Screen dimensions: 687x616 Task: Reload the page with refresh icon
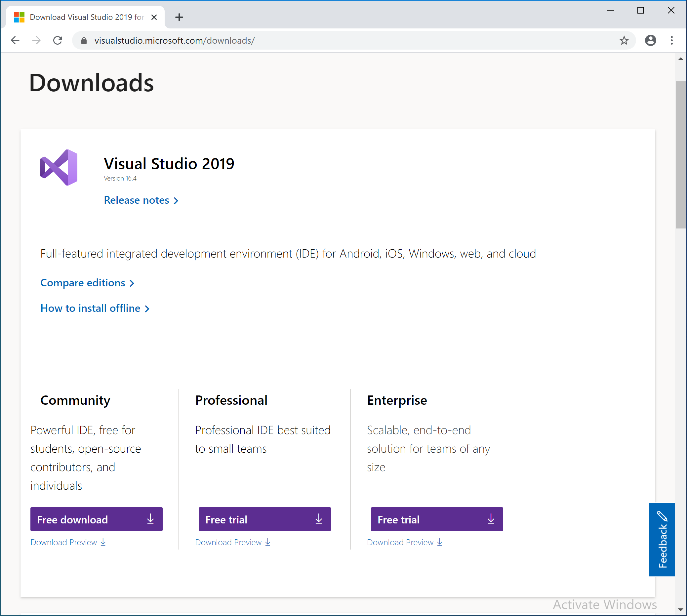tap(58, 41)
